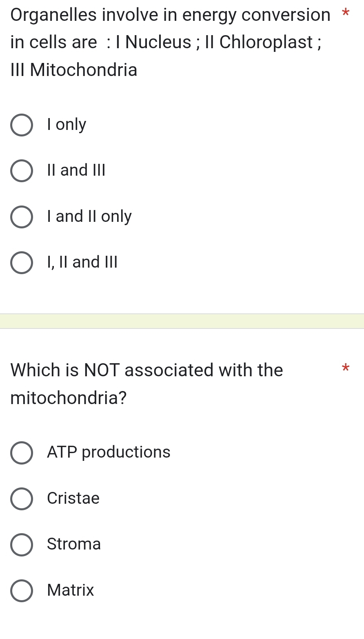Click the 'I, II and III' label text
The height and width of the screenshot is (639, 364).
pyautogui.click(x=82, y=262)
